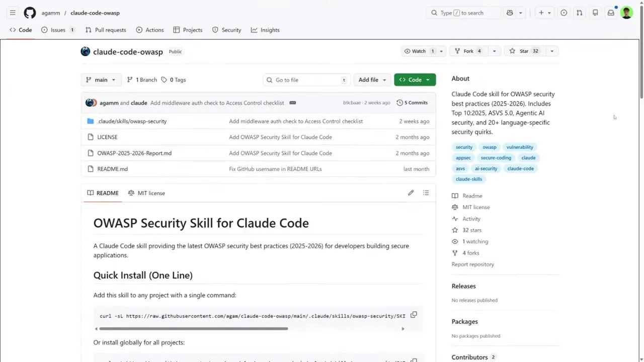Star the claude-code-owasp repository
Screen dimensions: 644x362
(524, 51)
